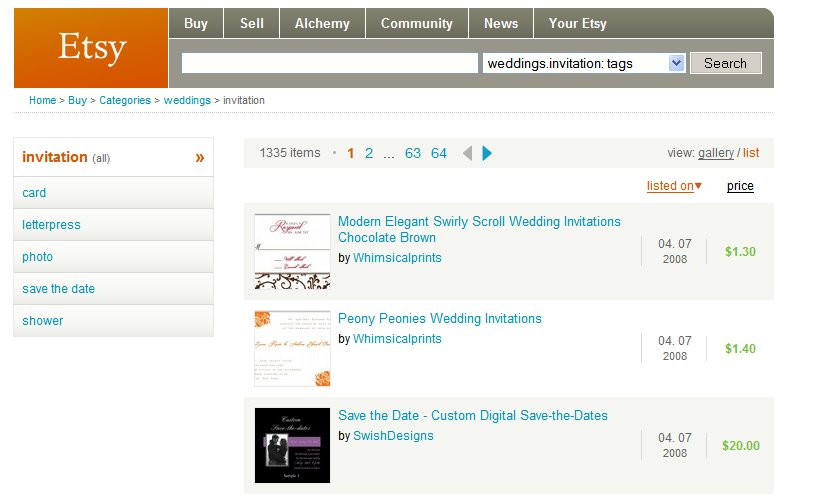Viewport: 824px width, 504px height.
Task: Select letterpress subcategory
Action: 51,225
